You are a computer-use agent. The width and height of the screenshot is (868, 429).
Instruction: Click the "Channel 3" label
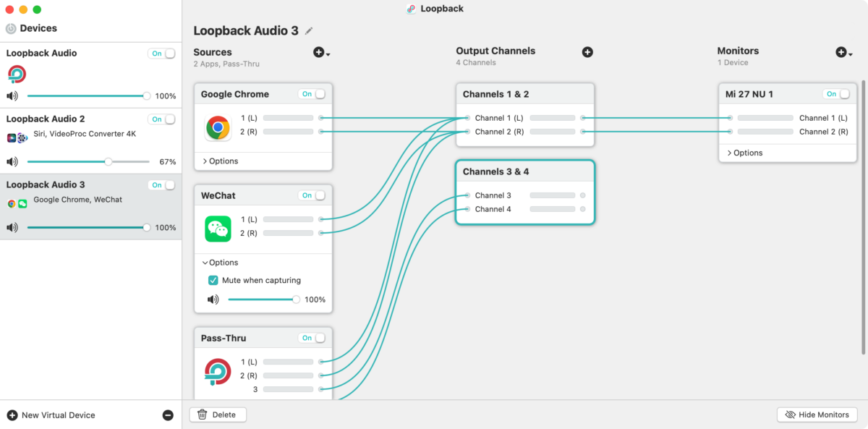click(493, 195)
